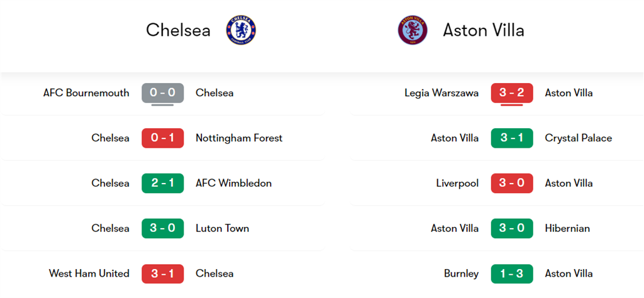Click the 0 - 1 Nottingham Forest score
Viewport: 644px width, 298px height.
[163, 138]
